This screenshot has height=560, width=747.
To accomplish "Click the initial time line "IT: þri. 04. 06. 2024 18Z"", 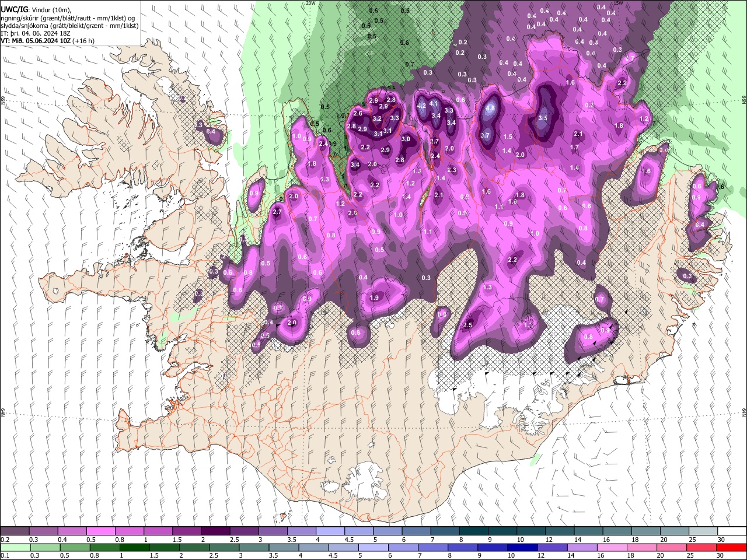I will point(36,33).
